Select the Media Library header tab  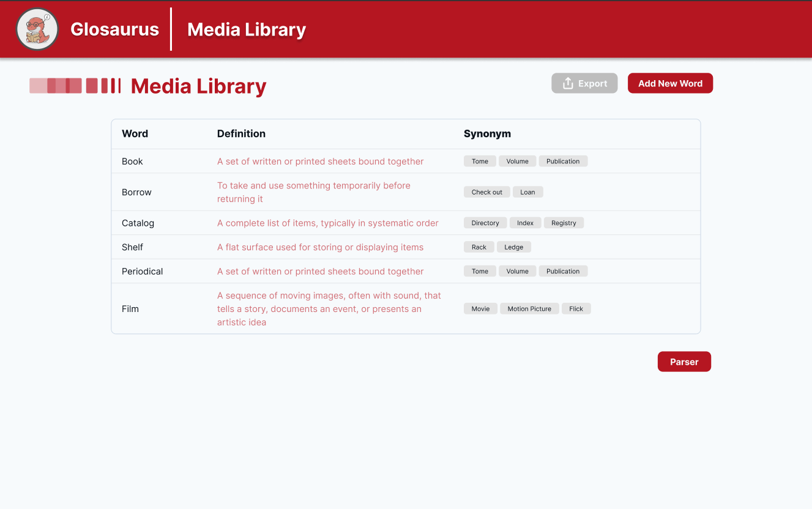pos(246,29)
